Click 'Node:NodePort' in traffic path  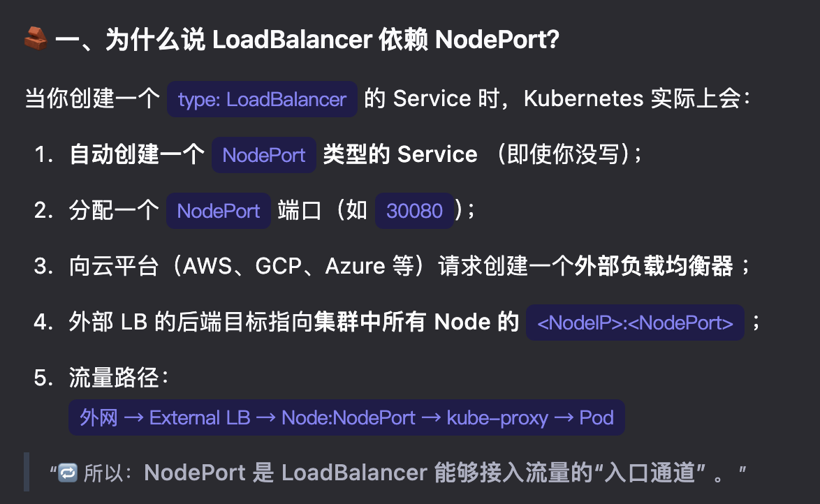point(349,417)
